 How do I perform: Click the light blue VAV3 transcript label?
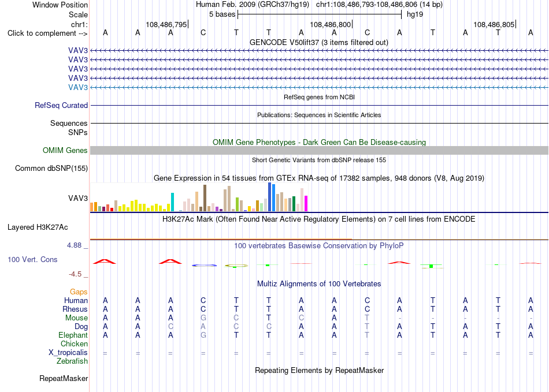click(x=78, y=87)
